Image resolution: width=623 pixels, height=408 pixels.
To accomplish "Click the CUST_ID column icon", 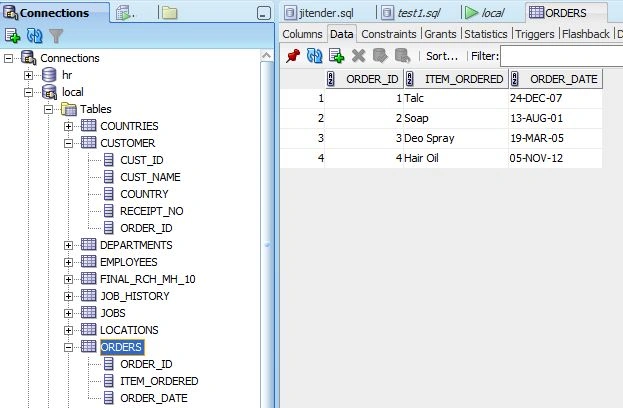I will [x=108, y=160].
